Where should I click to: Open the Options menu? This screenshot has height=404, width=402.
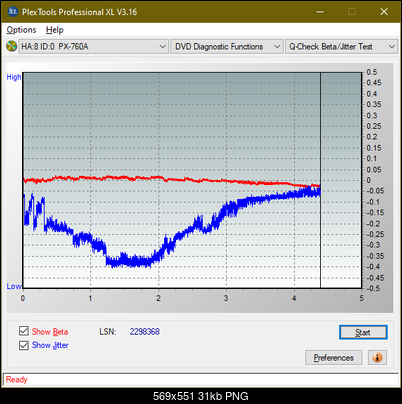[21, 30]
